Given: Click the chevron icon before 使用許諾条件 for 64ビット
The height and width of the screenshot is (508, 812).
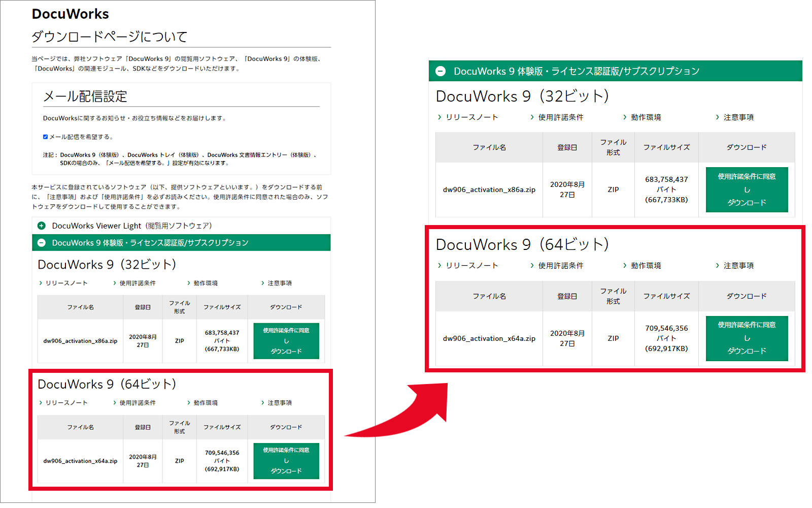Looking at the screenshot, I should point(114,402).
